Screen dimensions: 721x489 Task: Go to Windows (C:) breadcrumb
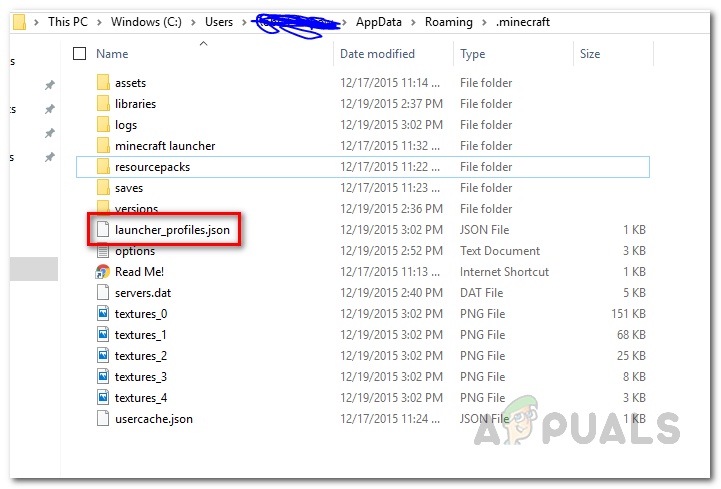point(146,22)
